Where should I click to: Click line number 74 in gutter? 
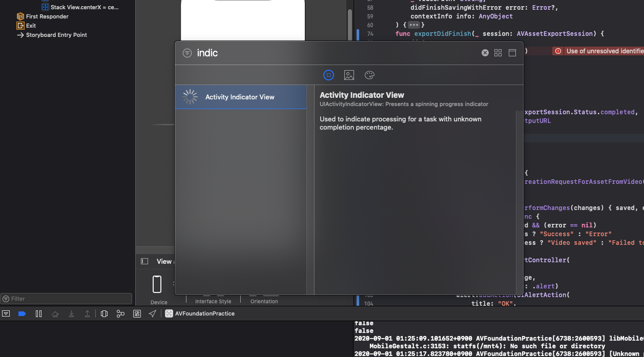[x=370, y=34]
